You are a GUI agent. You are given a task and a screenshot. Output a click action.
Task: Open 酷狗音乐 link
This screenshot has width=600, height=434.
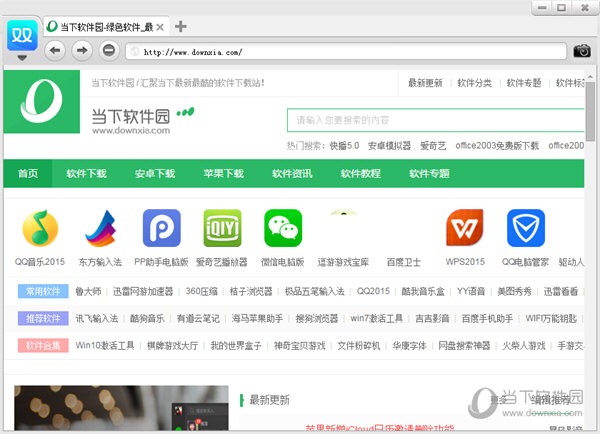[x=147, y=319]
